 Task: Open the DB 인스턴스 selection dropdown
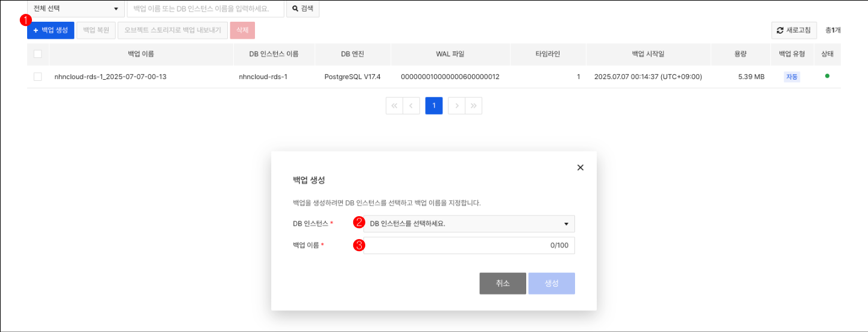pyautogui.click(x=469, y=224)
